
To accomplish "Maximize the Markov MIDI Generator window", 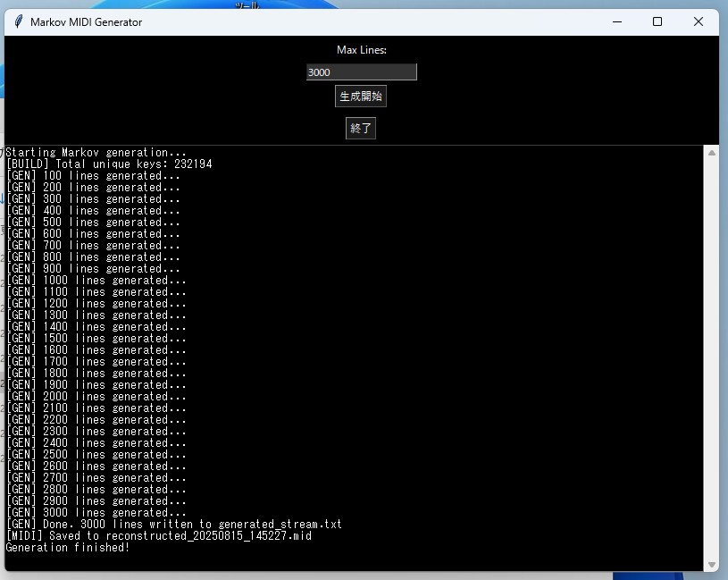I will [x=657, y=21].
